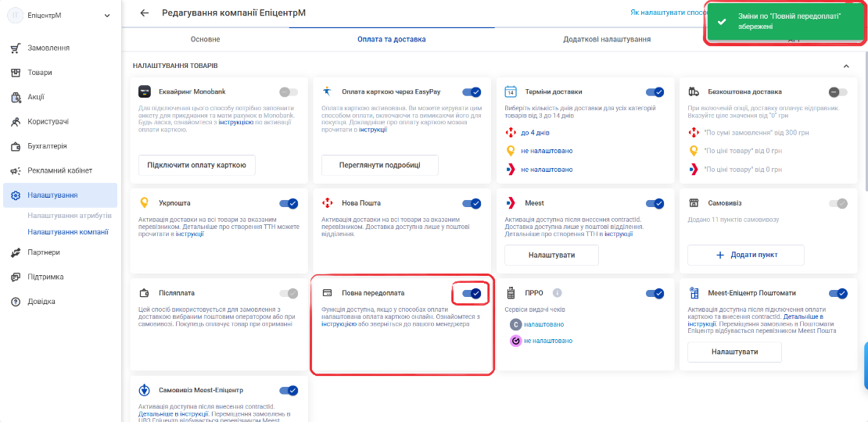Click the Партнери handshake icon

coord(16,252)
